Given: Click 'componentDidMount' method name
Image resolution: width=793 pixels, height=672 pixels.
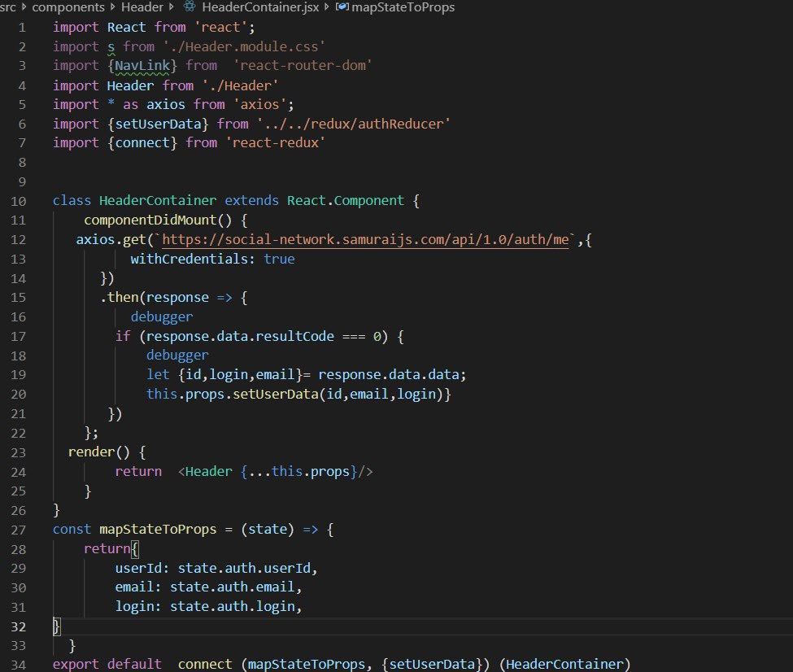Looking at the screenshot, I should pyautogui.click(x=150, y=220).
